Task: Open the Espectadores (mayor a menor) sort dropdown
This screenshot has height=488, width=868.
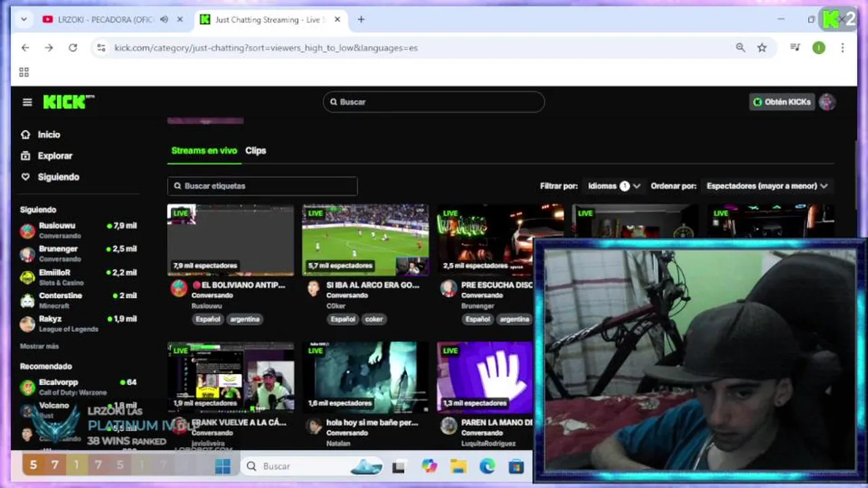Action: tap(767, 186)
